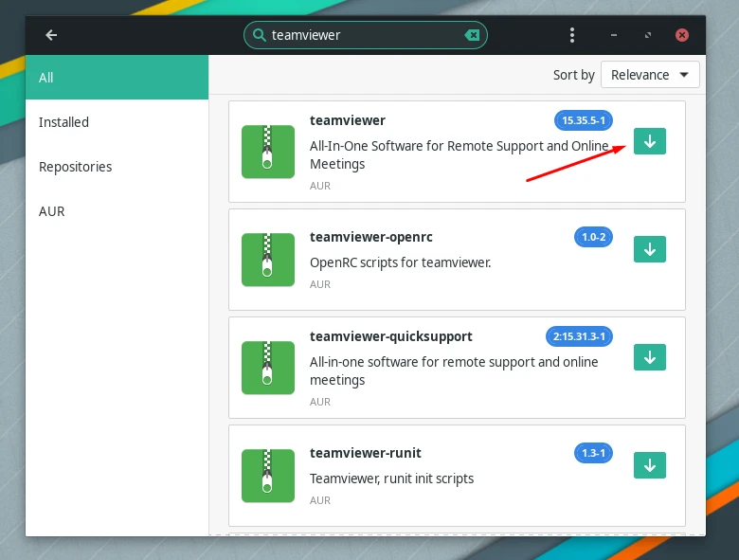The width and height of the screenshot is (739, 560).
Task: Open the teamviewer-quicksupport package title
Action: coord(390,336)
